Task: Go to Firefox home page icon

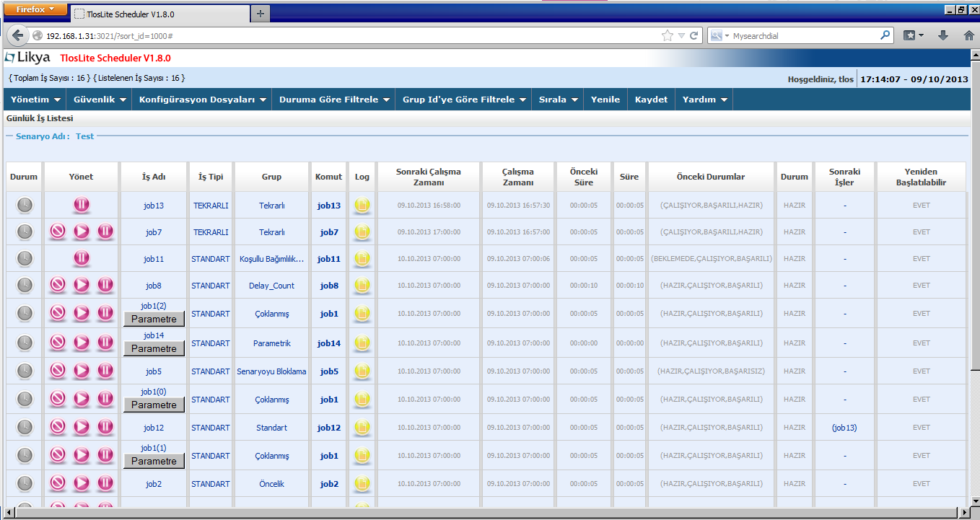Action: tap(968, 35)
